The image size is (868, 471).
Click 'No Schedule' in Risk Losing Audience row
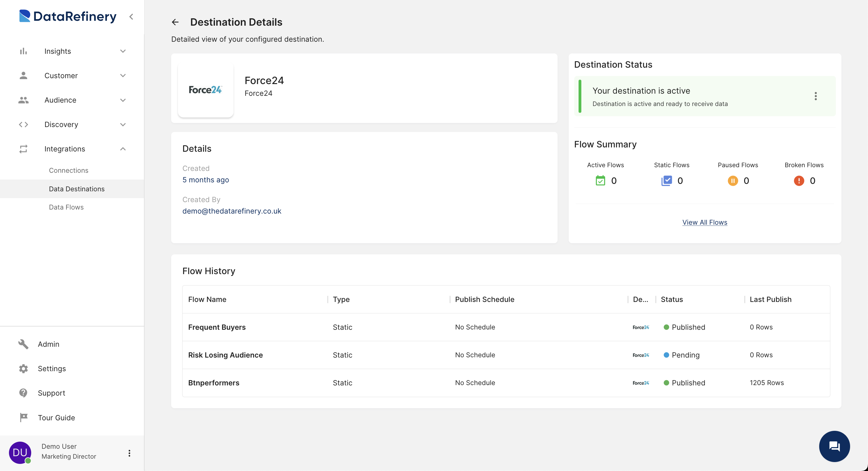coord(475,355)
